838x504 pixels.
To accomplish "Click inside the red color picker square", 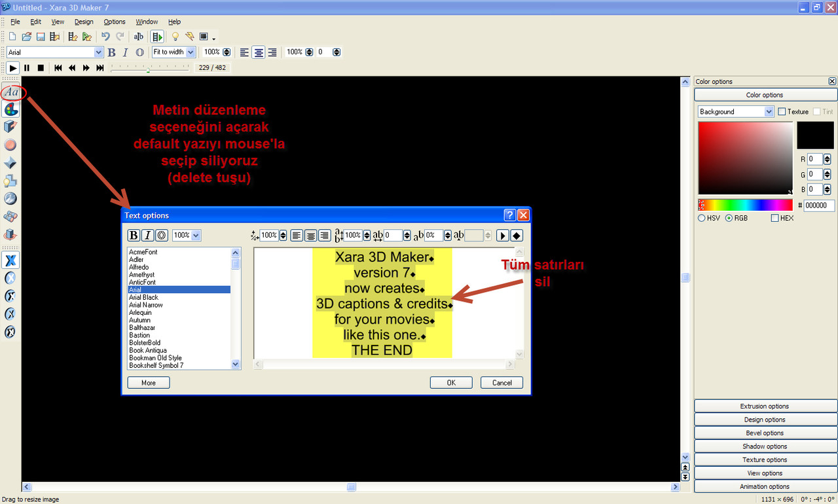I will pyautogui.click(x=745, y=158).
